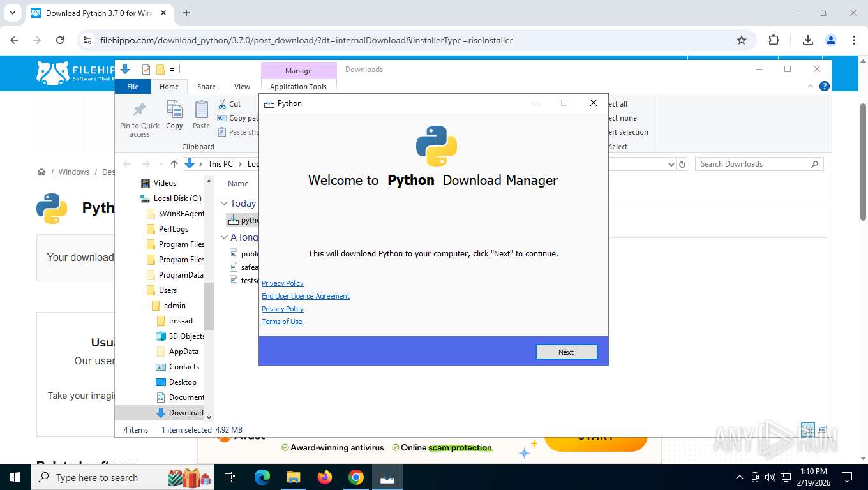Open a new Chrome tab
The width and height of the screenshot is (868, 490).
(186, 13)
